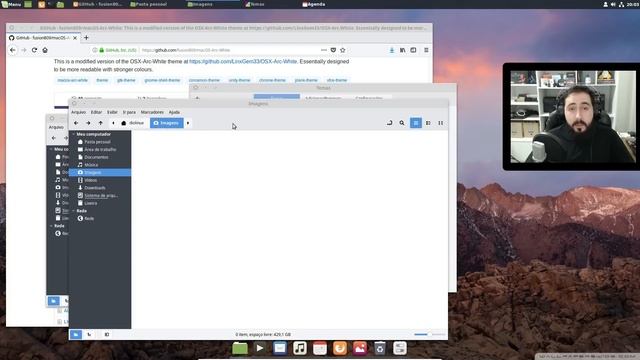Image resolution: width=640 pixels, height=360 pixels.
Task: Reload the Imagens folder view
Action: [389, 123]
